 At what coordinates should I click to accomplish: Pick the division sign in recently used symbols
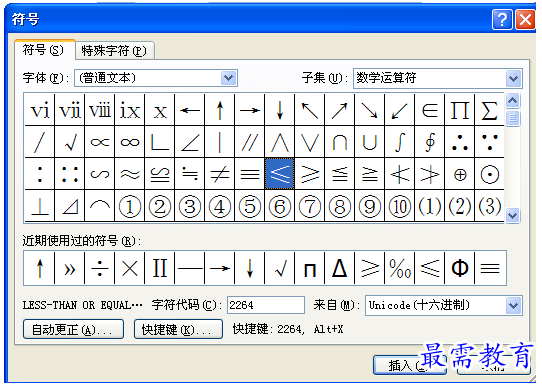point(100,268)
